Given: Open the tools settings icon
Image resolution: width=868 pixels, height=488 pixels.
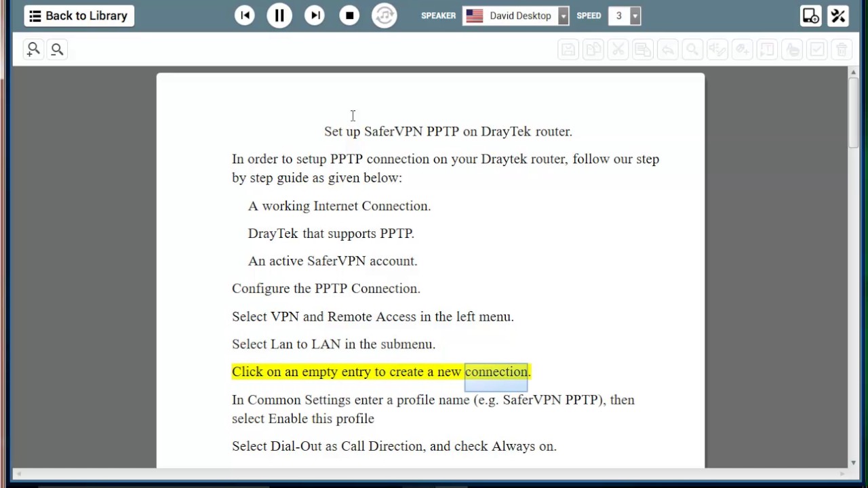Looking at the screenshot, I should (839, 16).
